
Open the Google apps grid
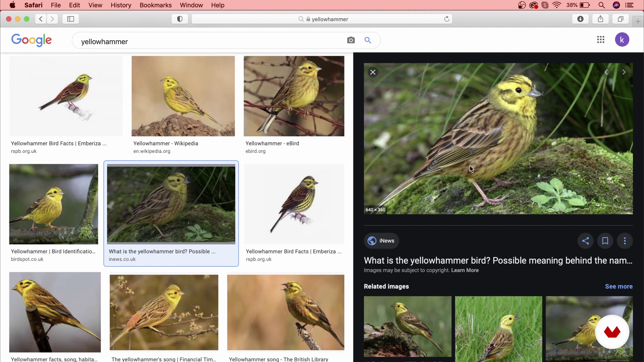coord(601,40)
